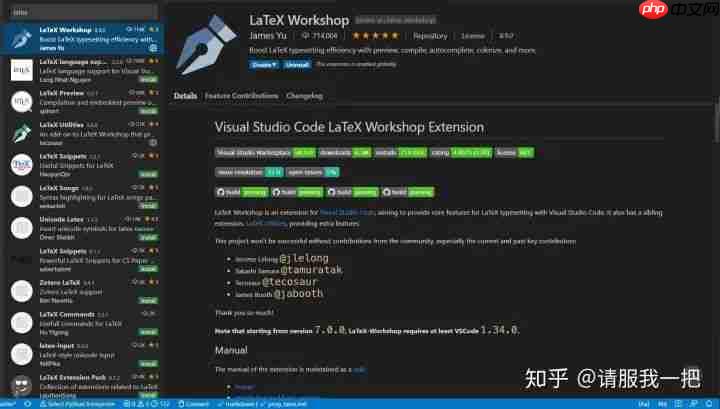Install the Zotero LaTeX extension

point(148,300)
